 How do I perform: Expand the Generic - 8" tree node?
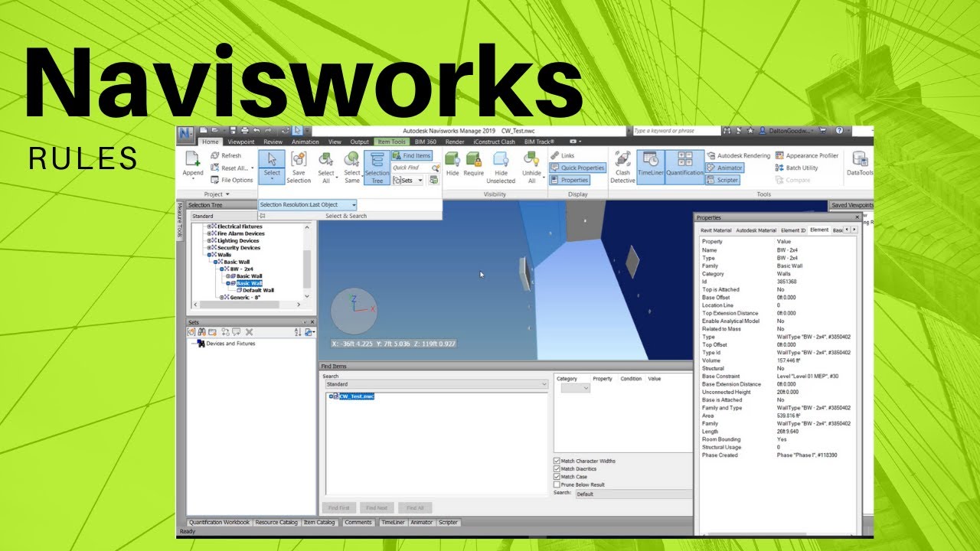click(222, 298)
